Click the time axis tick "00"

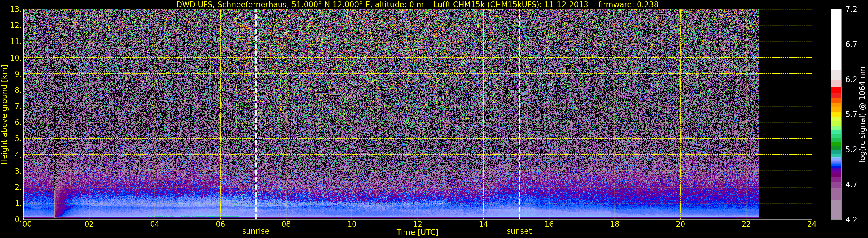click(x=27, y=224)
